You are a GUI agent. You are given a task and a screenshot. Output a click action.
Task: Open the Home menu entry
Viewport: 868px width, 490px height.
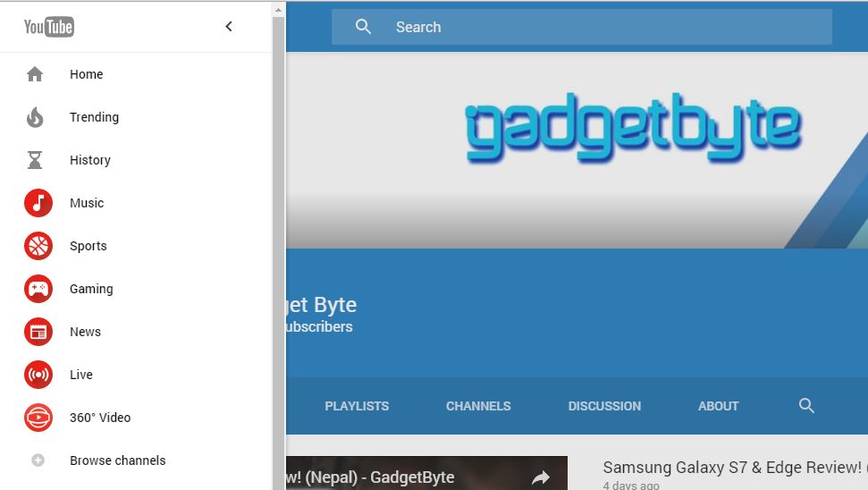pos(87,74)
